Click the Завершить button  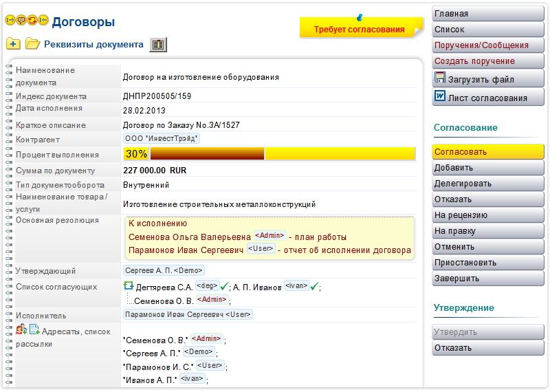tap(488, 279)
